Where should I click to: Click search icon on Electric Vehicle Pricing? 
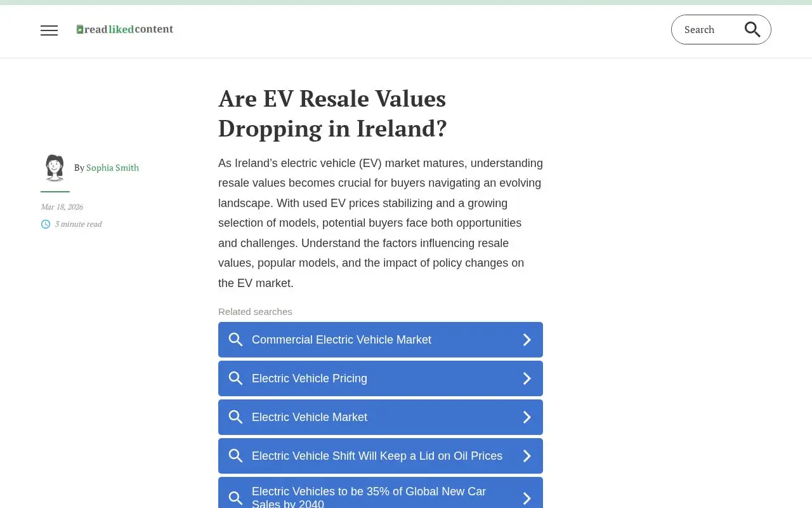point(235,378)
